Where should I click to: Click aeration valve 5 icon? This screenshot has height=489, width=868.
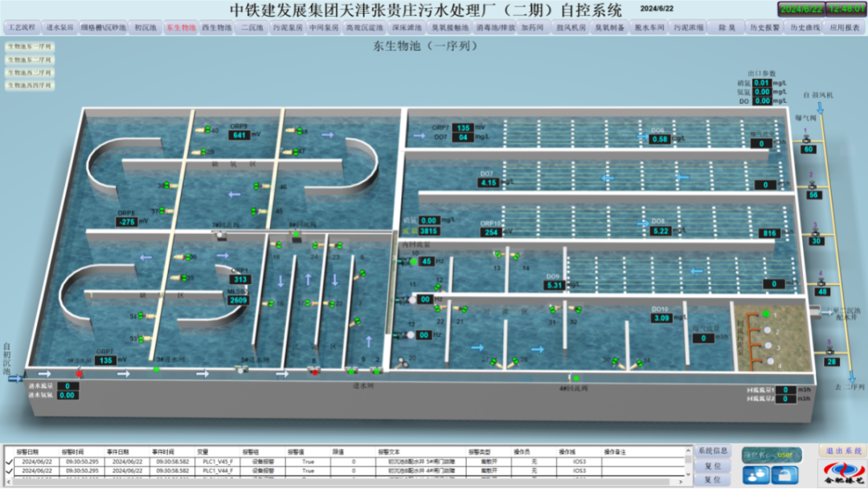[829, 351]
